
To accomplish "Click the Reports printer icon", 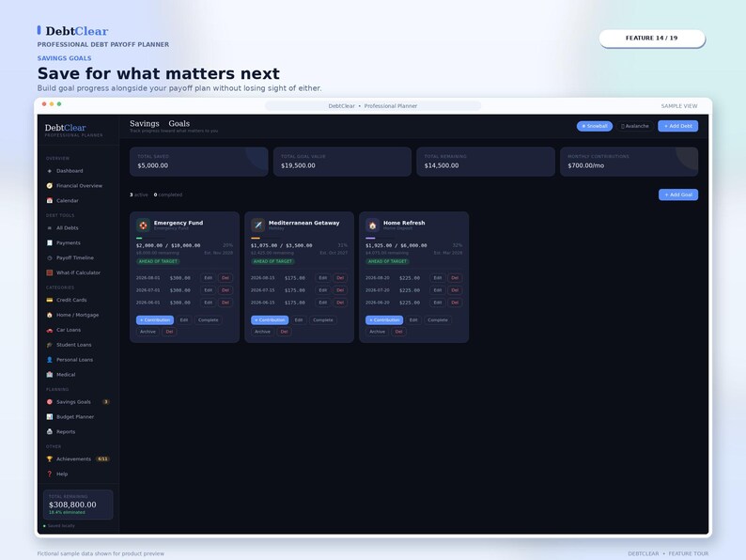I will (50, 431).
